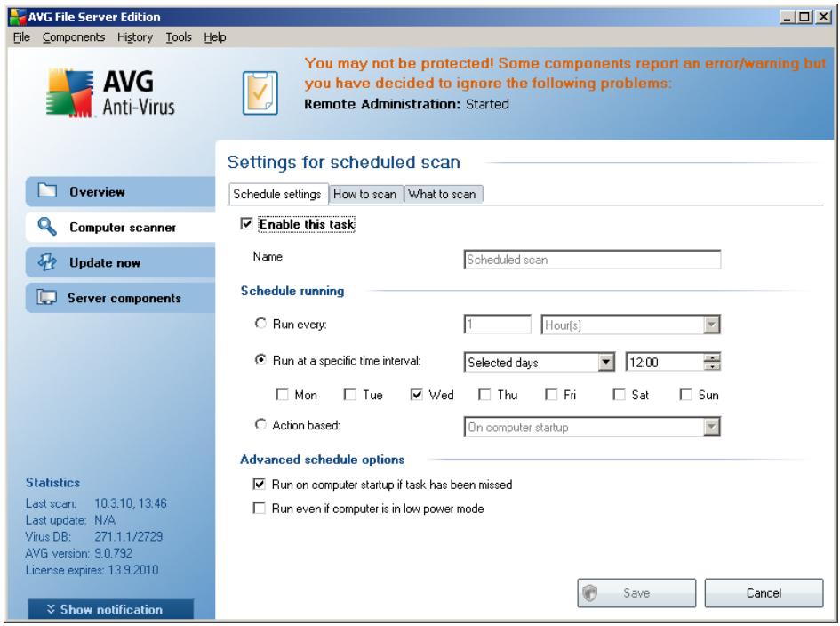The height and width of the screenshot is (626, 840).
Task: Click the Computer scanner magnifier icon
Action: click(x=47, y=226)
